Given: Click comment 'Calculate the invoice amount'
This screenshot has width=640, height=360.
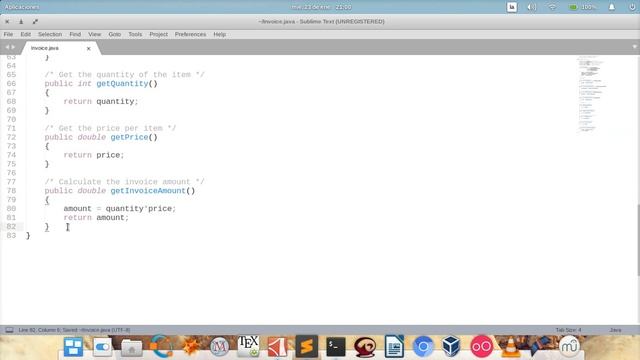Looking at the screenshot, I should [x=124, y=182].
